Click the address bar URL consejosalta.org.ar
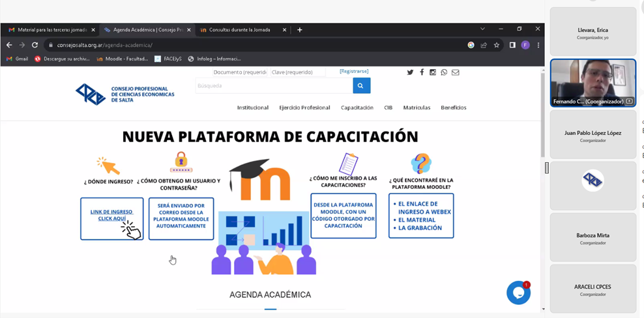644x318 pixels. pyautogui.click(x=105, y=45)
